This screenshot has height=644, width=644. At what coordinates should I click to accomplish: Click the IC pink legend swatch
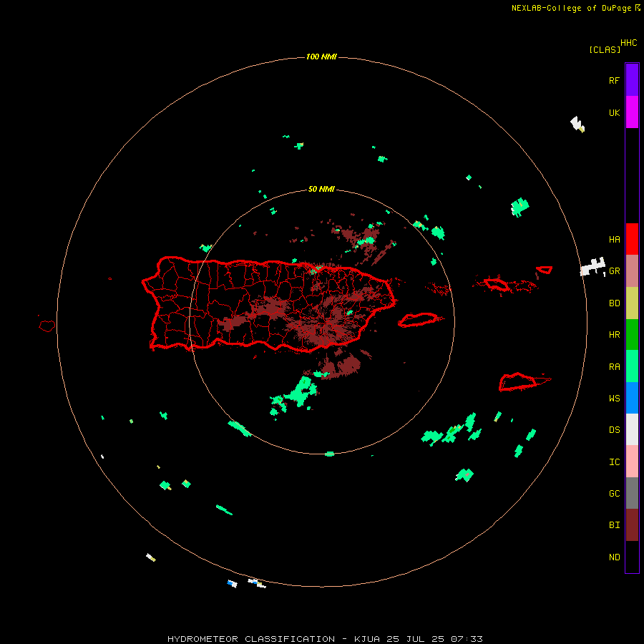pos(632,462)
